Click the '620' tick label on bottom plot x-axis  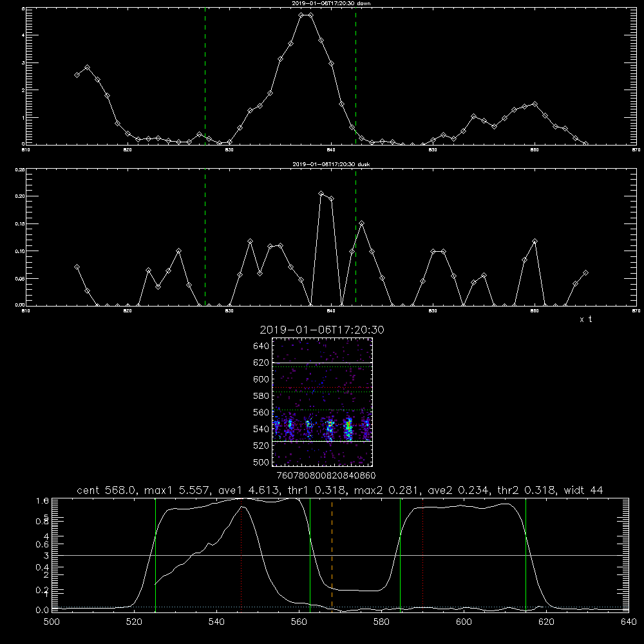coord(546,622)
